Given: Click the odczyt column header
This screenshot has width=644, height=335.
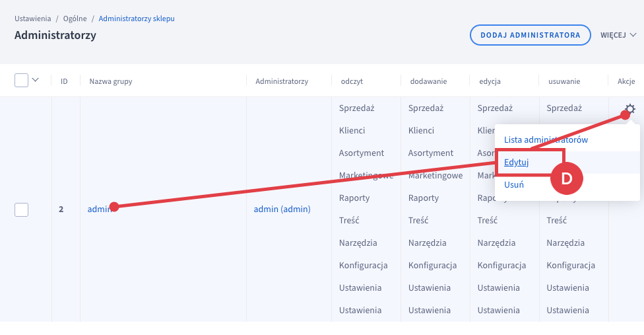Looking at the screenshot, I should click(352, 81).
